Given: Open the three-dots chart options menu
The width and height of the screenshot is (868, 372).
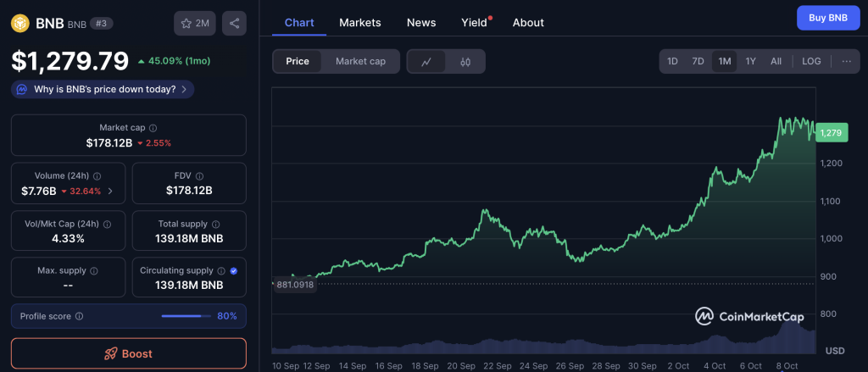Looking at the screenshot, I should pyautogui.click(x=847, y=62).
